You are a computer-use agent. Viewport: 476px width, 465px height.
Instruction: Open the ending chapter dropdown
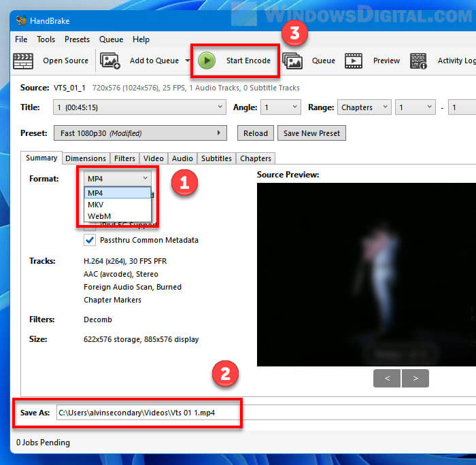click(x=462, y=107)
